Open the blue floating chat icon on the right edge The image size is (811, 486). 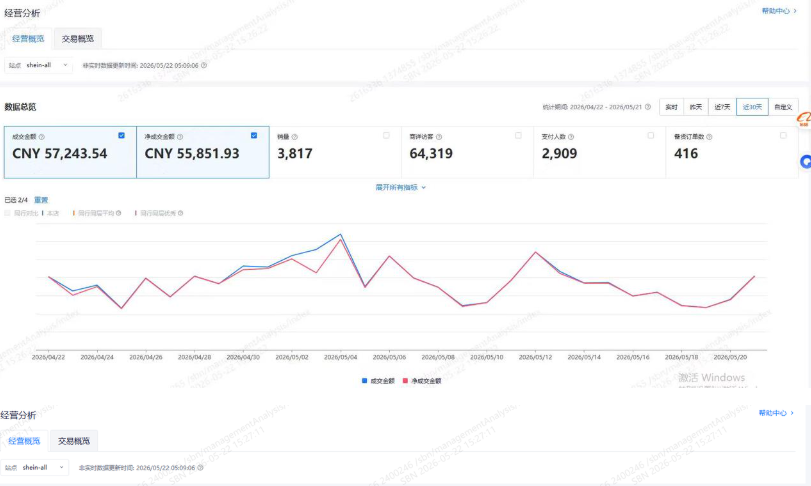tap(806, 162)
